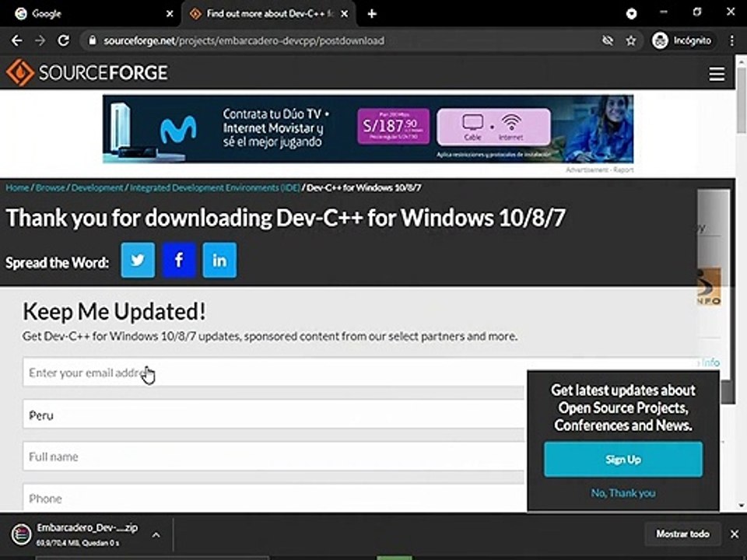Go back with the browser back arrow
This screenshot has height=560, width=747.
16,41
